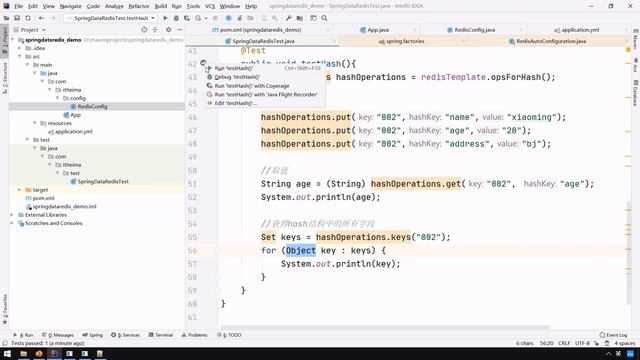Navigate Back with the left arrow icon
This screenshot has height=360, width=640.
(x=41, y=18)
